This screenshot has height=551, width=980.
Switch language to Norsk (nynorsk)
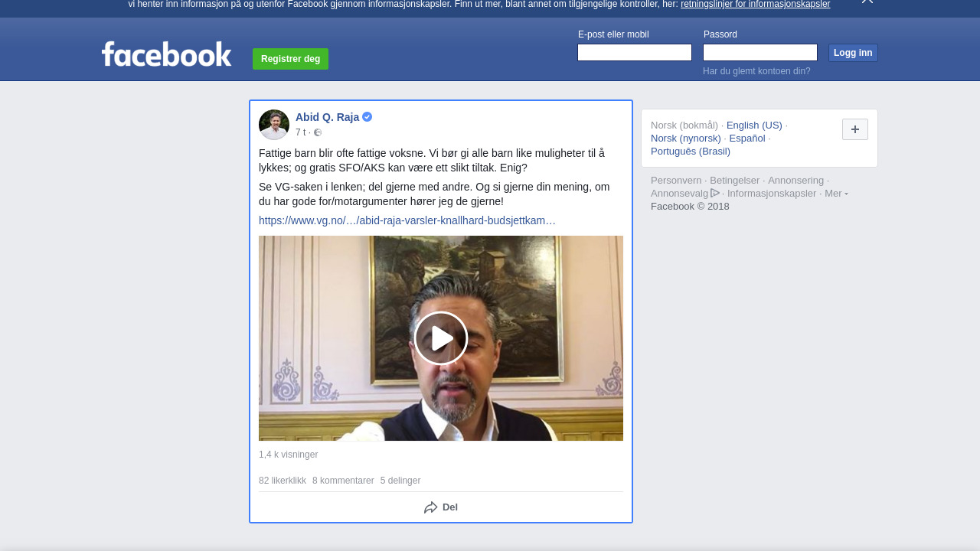click(x=686, y=139)
